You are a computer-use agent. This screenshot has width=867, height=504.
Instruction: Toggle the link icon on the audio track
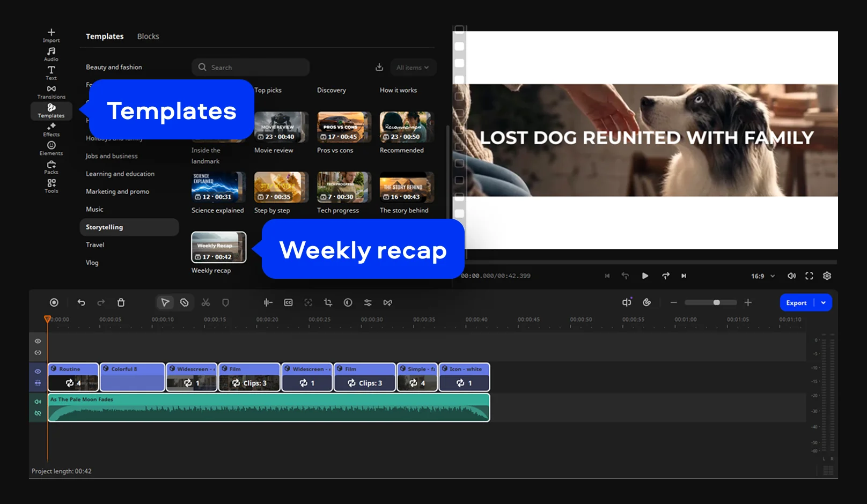click(x=38, y=413)
